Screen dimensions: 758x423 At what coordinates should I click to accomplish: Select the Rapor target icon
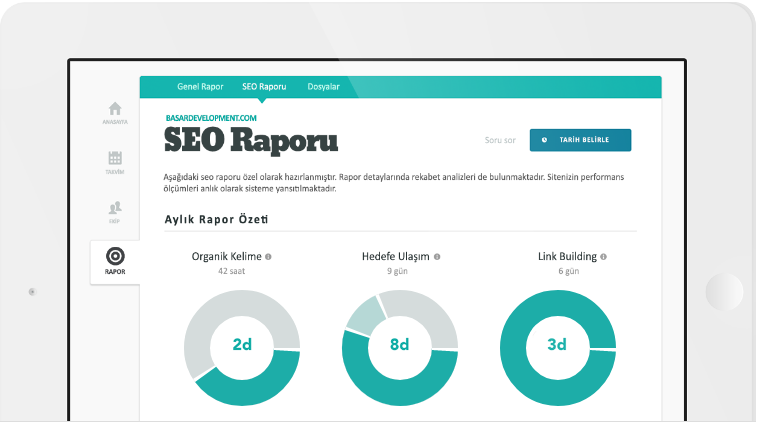click(114, 258)
